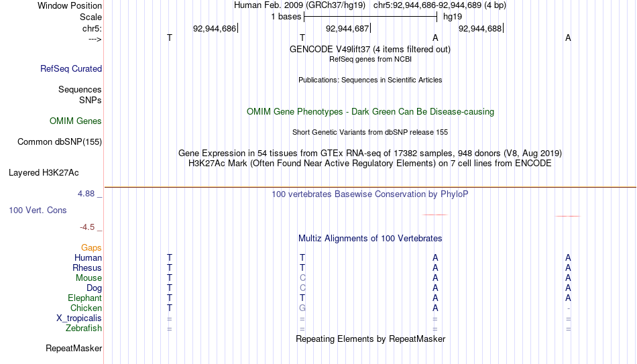
Task: Select the Elephant species label
Action: (x=84, y=298)
